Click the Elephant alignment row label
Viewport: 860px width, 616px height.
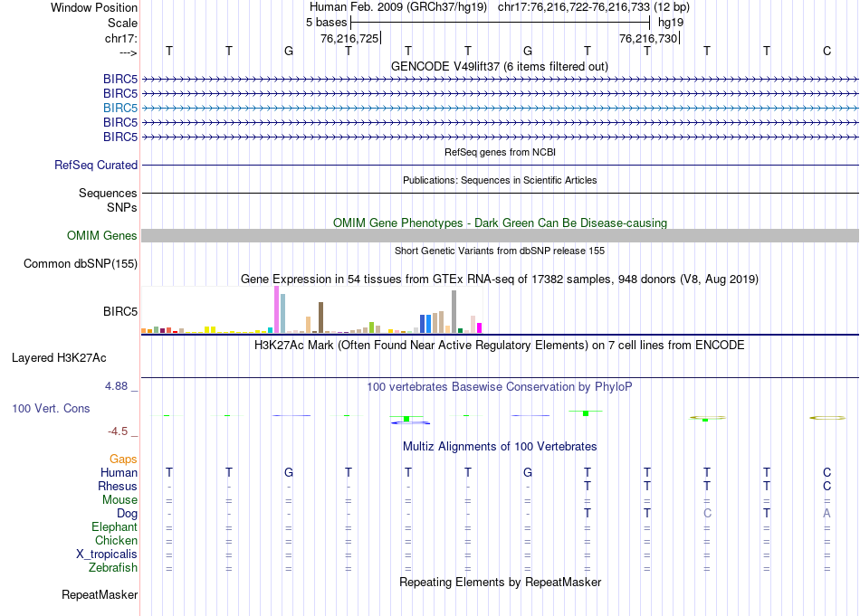[x=114, y=526]
